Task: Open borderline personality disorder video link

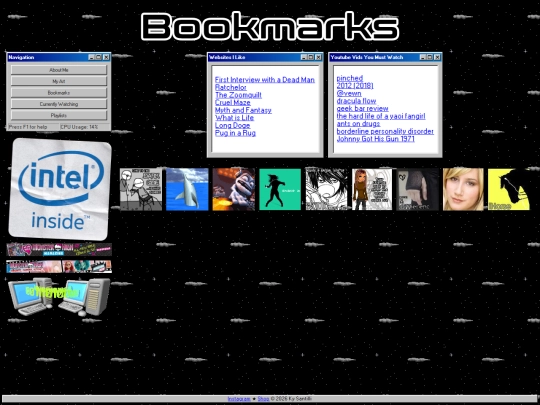Action: 385,131
